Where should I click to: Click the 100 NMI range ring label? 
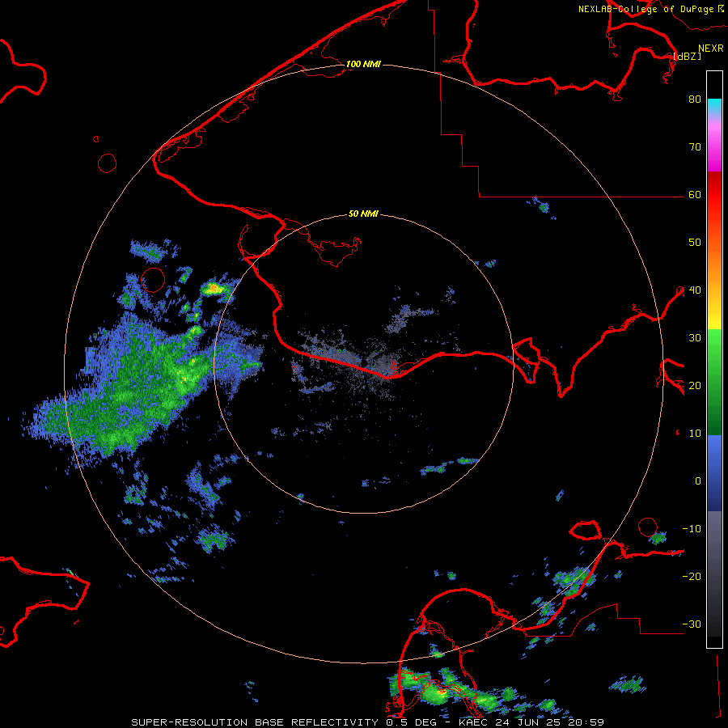tap(363, 64)
